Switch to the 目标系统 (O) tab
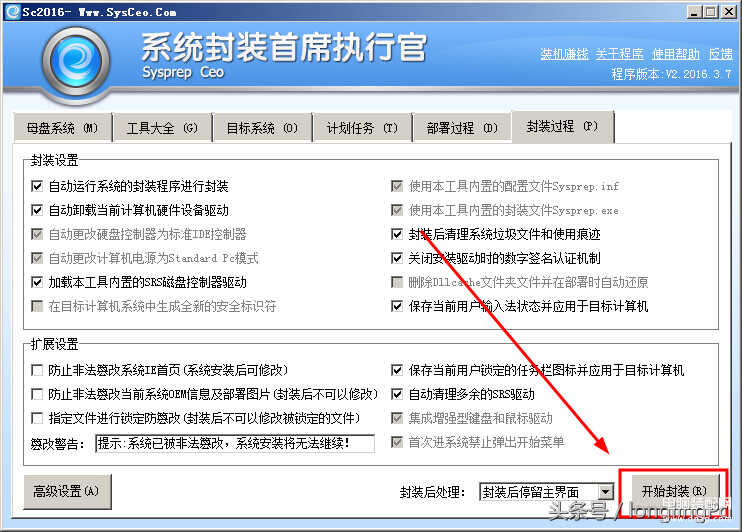Viewport: 742px width, 532px height. pos(262,128)
